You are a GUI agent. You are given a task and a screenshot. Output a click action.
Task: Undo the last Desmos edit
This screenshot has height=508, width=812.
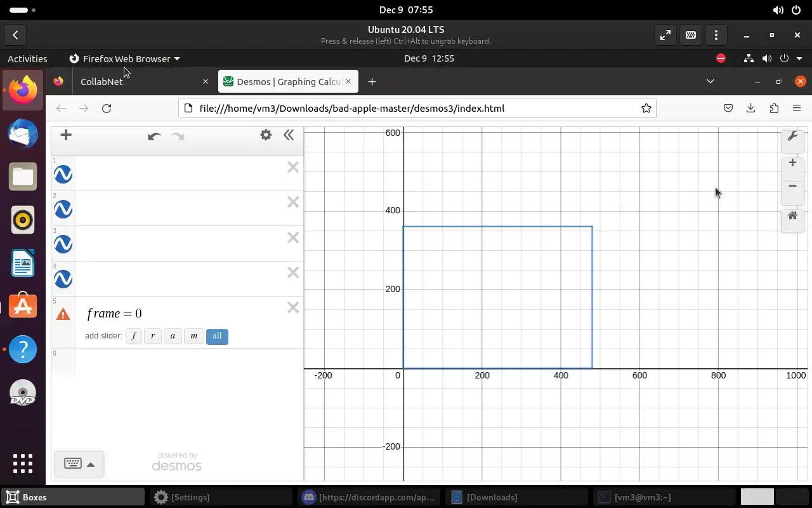pos(154,136)
